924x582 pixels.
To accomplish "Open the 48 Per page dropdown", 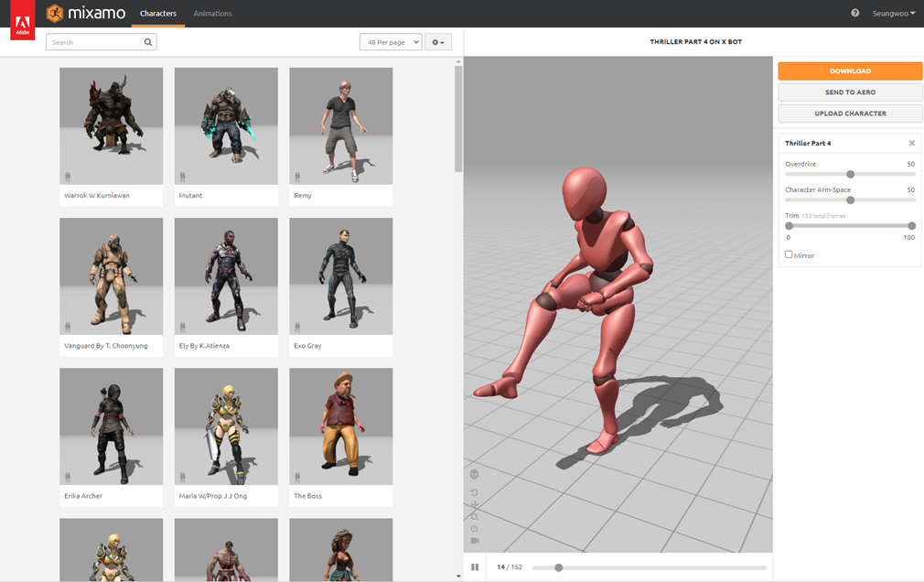I will [x=391, y=42].
